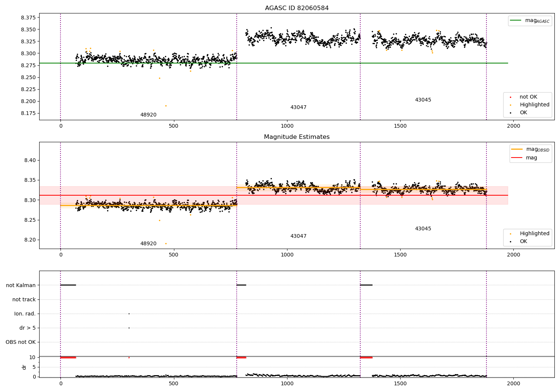Click the 8.250 y-axis tick label
The image size is (560, 392).
pyautogui.click(x=28, y=78)
